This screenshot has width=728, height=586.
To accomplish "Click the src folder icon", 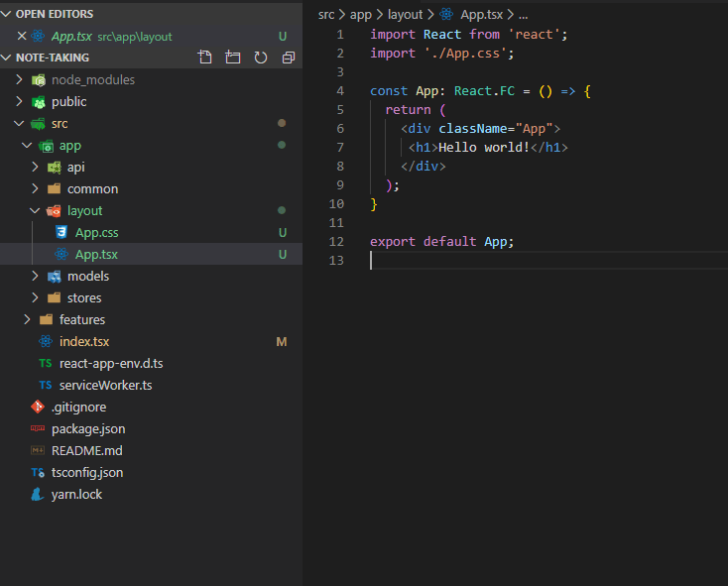I will 38,124.
